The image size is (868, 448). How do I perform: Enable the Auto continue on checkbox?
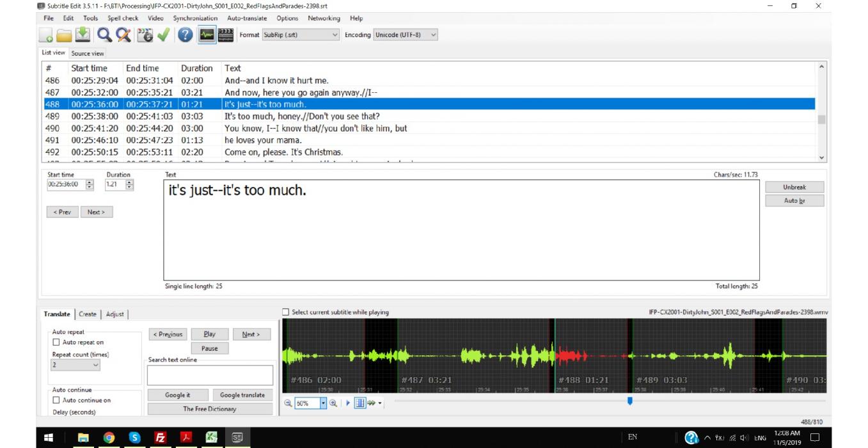tap(56, 401)
